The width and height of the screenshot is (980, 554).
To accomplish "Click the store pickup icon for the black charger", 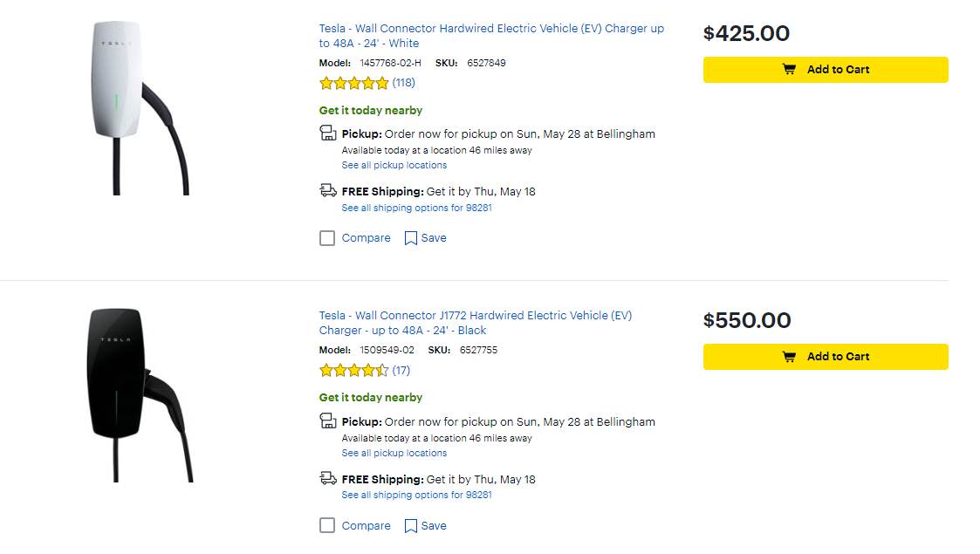I will pyautogui.click(x=328, y=421).
